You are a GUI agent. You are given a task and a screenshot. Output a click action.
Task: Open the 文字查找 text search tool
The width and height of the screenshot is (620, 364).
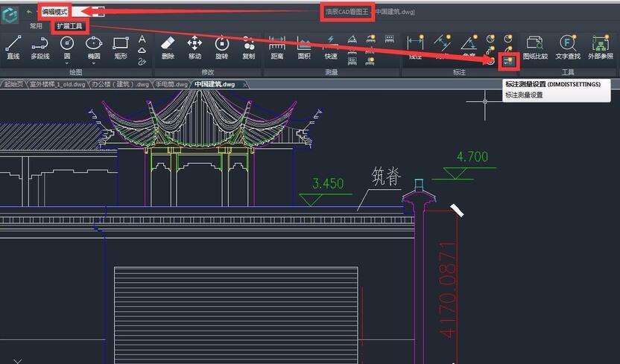[568, 46]
